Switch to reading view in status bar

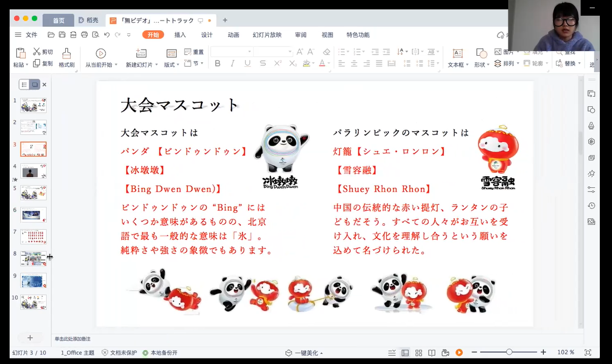coord(432,352)
